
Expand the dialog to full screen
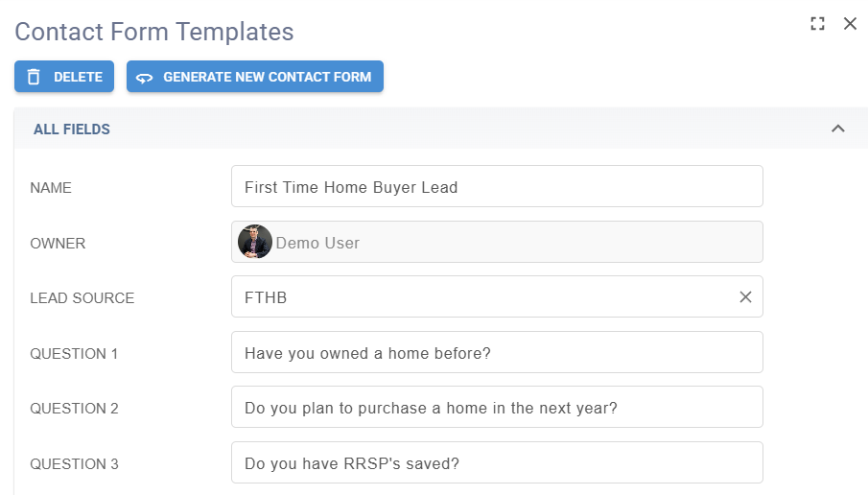(x=817, y=24)
